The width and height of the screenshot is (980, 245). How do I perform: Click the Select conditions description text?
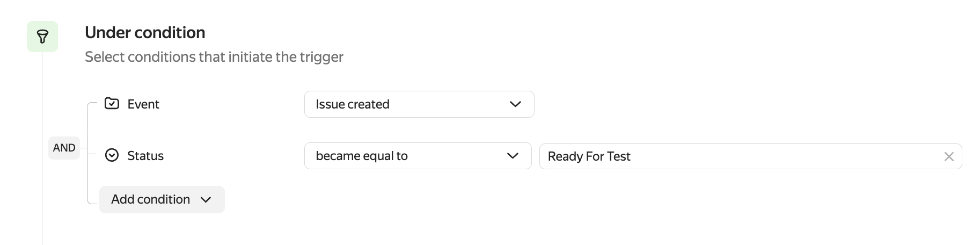[214, 57]
